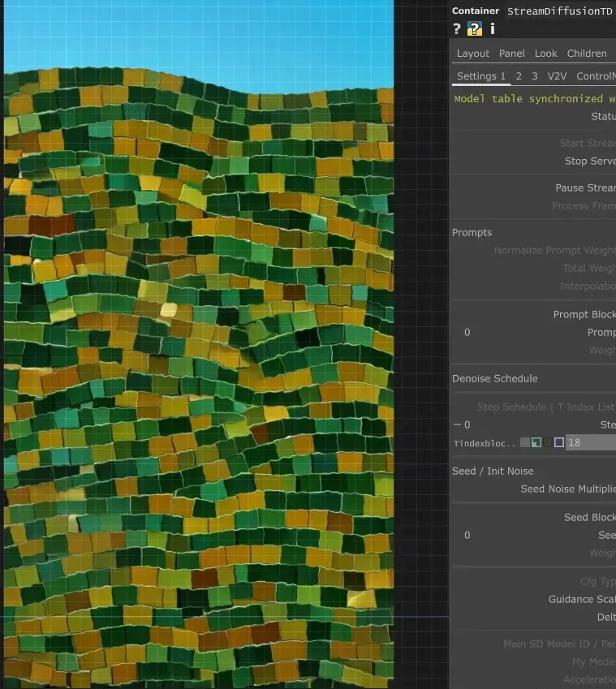Click the Main SD Model ID / Path label
The width and height of the screenshot is (616, 689).
click(559, 644)
